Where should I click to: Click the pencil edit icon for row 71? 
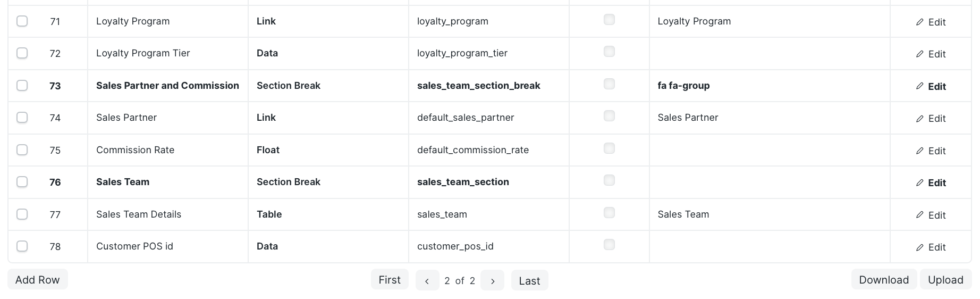[x=920, y=22]
